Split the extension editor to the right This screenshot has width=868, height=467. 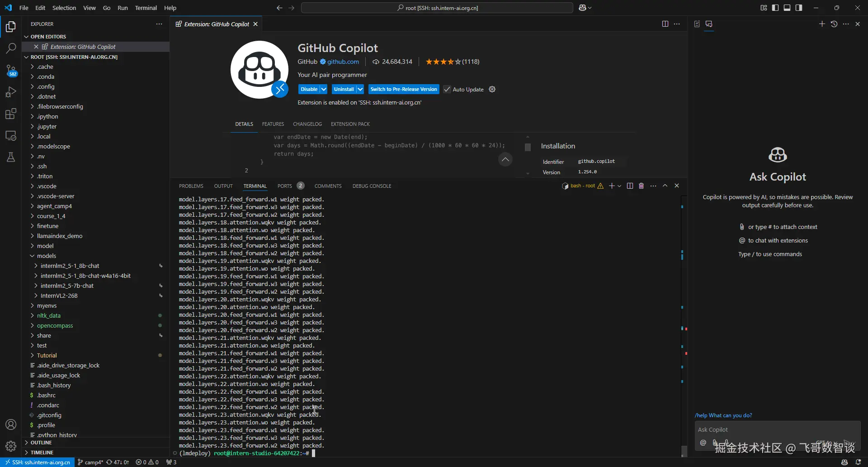[665, 24]
